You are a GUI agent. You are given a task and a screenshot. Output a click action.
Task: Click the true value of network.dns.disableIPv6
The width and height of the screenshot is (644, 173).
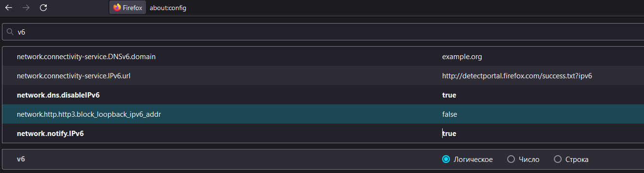click(449, 95)
